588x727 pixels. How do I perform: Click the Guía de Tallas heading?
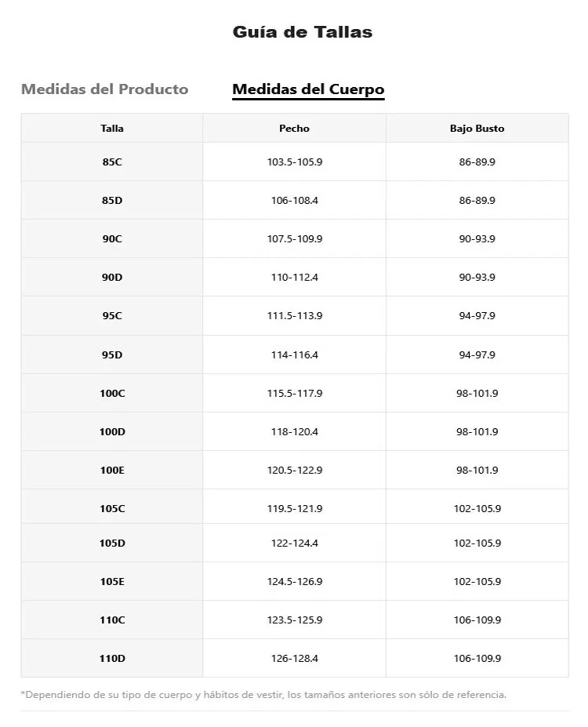[302, 32]
